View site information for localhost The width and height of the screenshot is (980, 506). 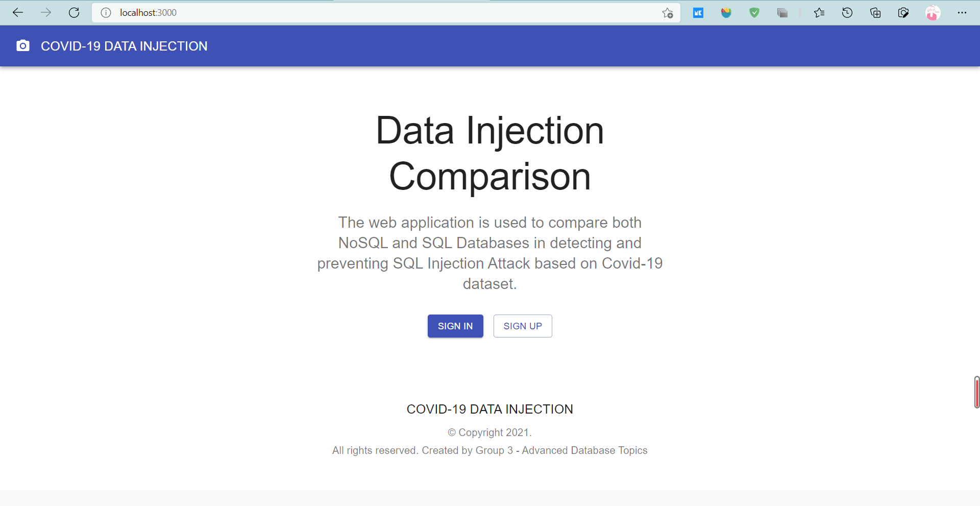[106, 12]
